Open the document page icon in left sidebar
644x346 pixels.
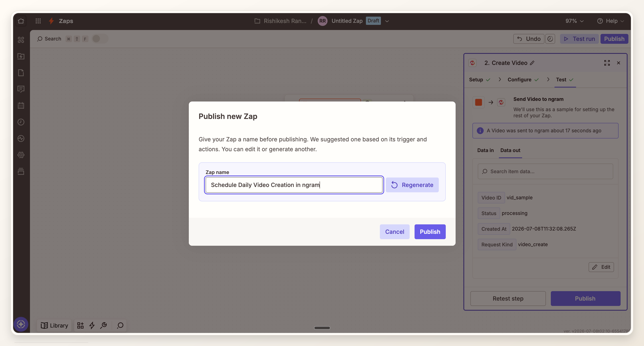pos(21,73)
